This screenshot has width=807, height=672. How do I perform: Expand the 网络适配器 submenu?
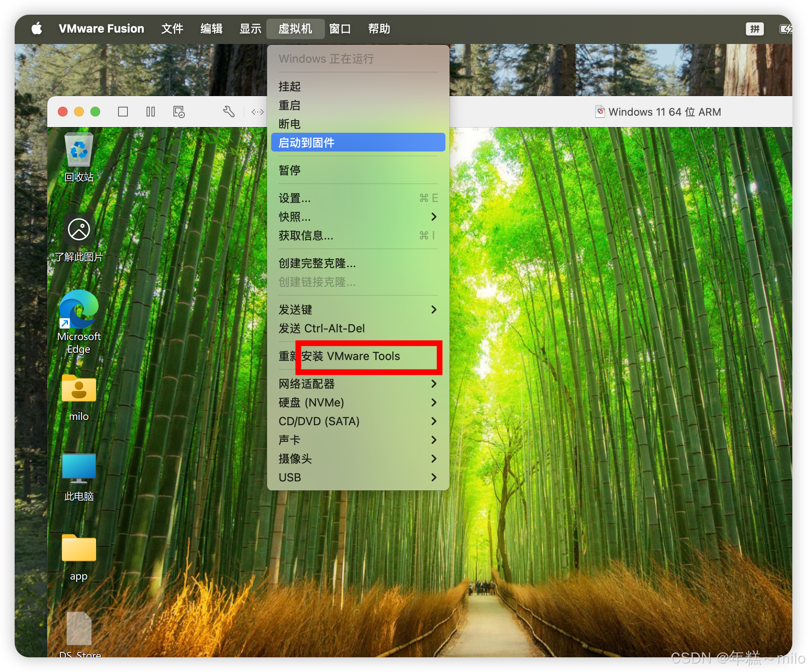(357, 384)
